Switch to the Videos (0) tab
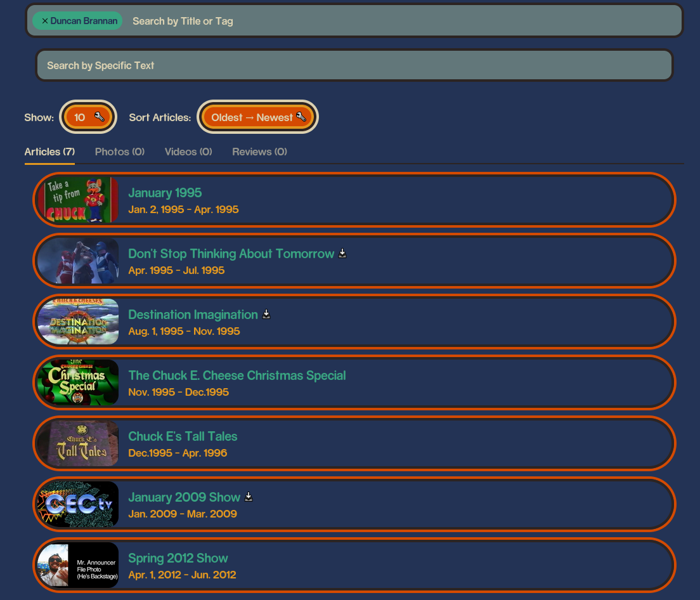 pyautogui.click(x=188, y=152)
